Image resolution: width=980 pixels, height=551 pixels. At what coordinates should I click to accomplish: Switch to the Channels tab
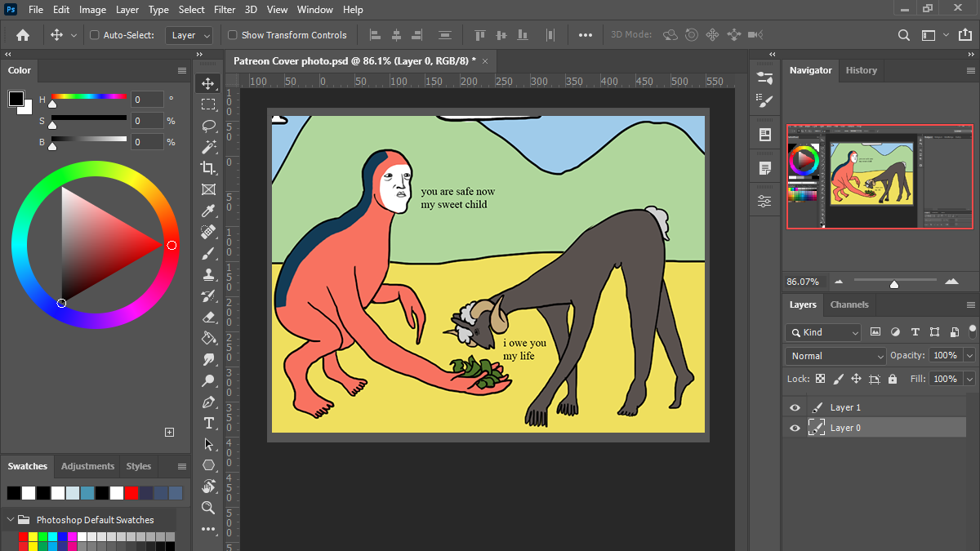click(x=849, y=304)
